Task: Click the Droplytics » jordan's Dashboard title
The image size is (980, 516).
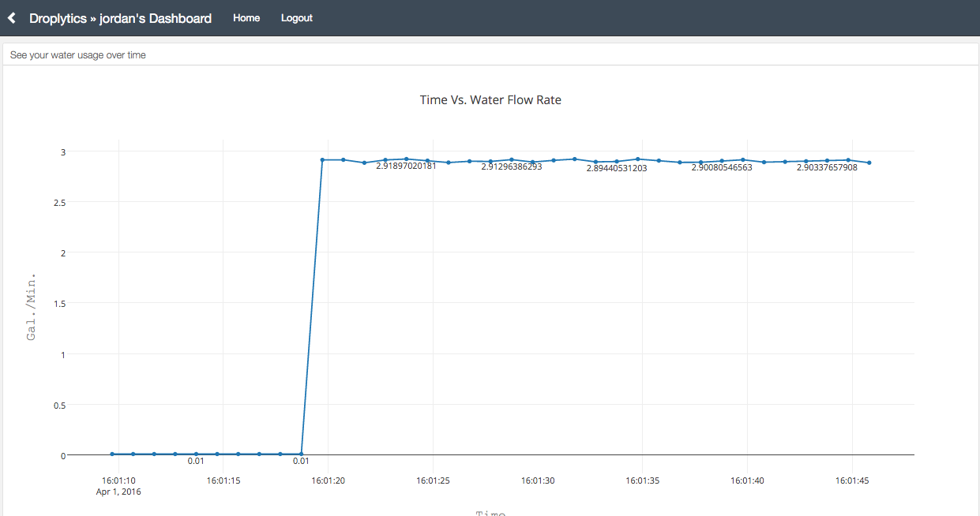Action: (120, 18)
